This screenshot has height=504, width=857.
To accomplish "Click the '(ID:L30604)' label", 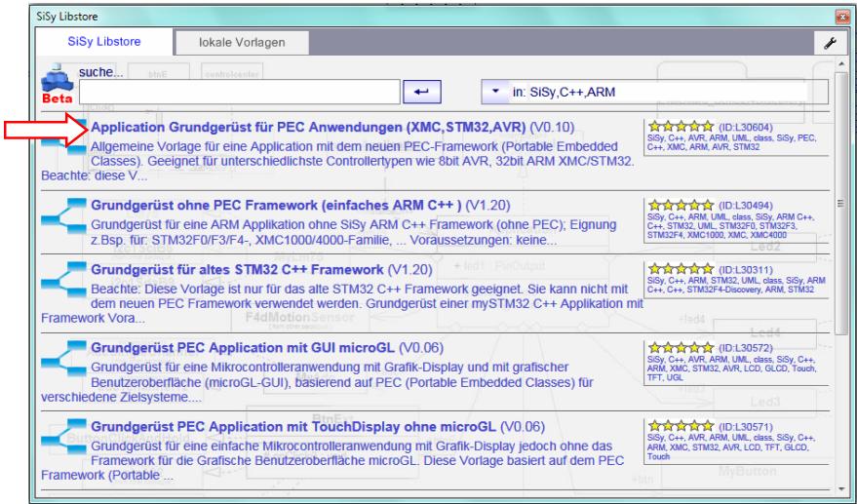I will [x=746, y=128].
